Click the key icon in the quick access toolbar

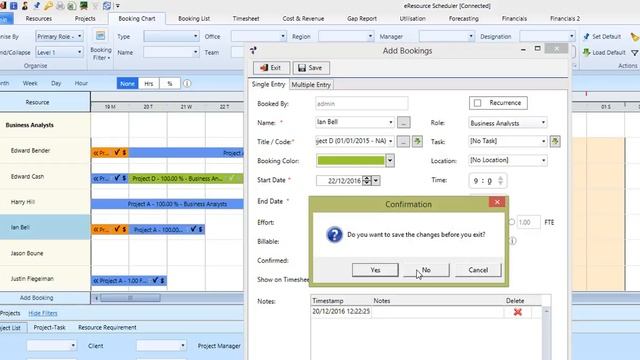[49, 6]
